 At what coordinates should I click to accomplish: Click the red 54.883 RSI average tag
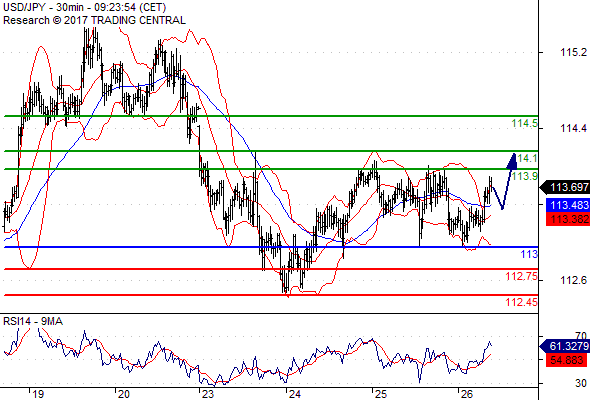coord(566,360)
